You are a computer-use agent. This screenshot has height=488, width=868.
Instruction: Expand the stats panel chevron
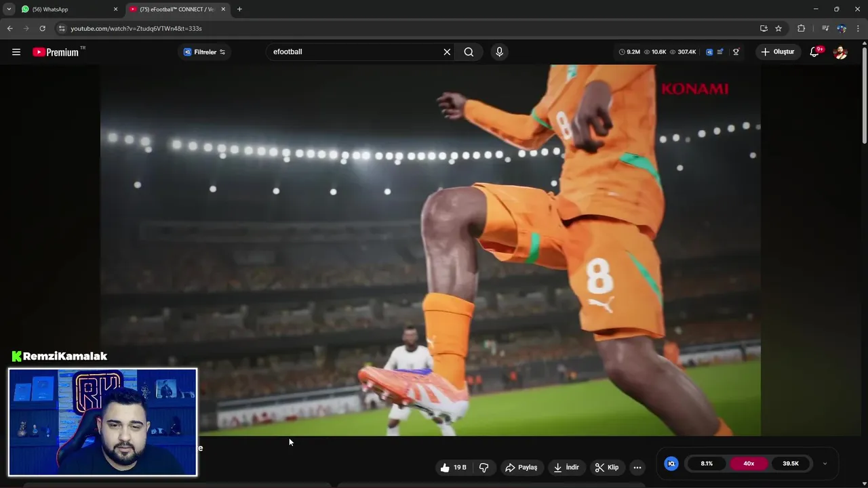(x=825, y=464)
